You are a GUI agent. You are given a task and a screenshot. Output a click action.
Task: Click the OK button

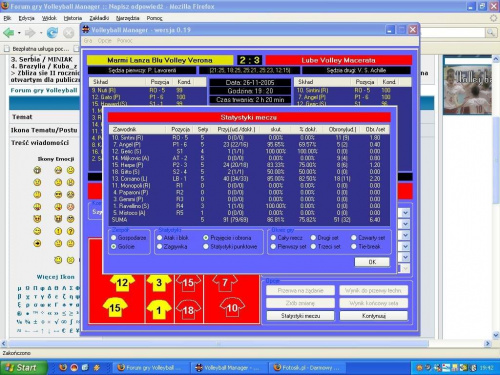click(372, 262)
